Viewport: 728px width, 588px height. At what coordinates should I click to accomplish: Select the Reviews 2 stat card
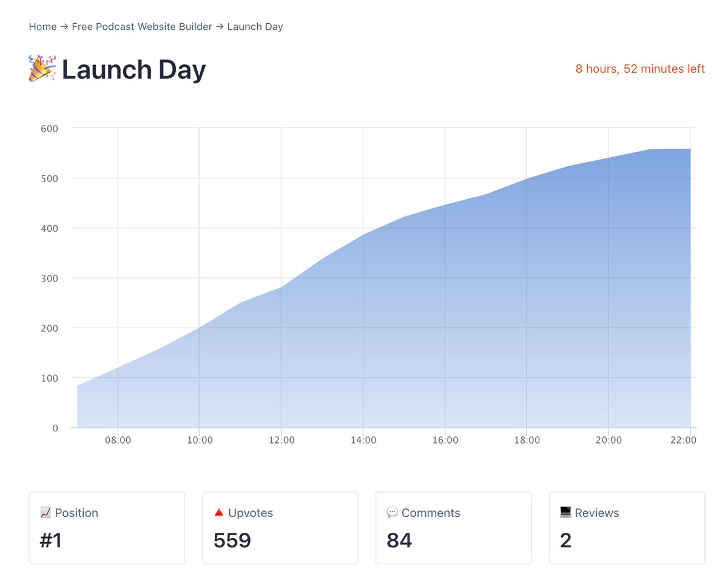point(627,528)
